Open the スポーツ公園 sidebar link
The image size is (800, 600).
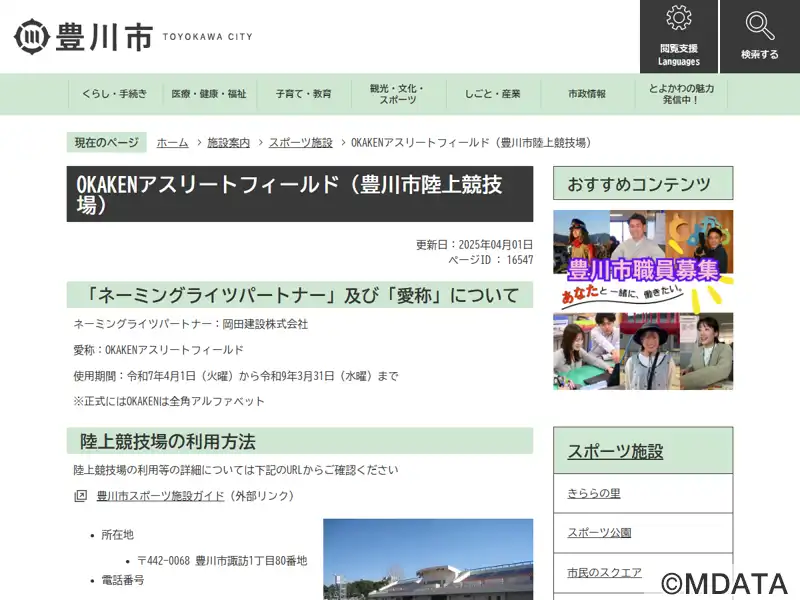pyautogui.click(x=599, y=532)
